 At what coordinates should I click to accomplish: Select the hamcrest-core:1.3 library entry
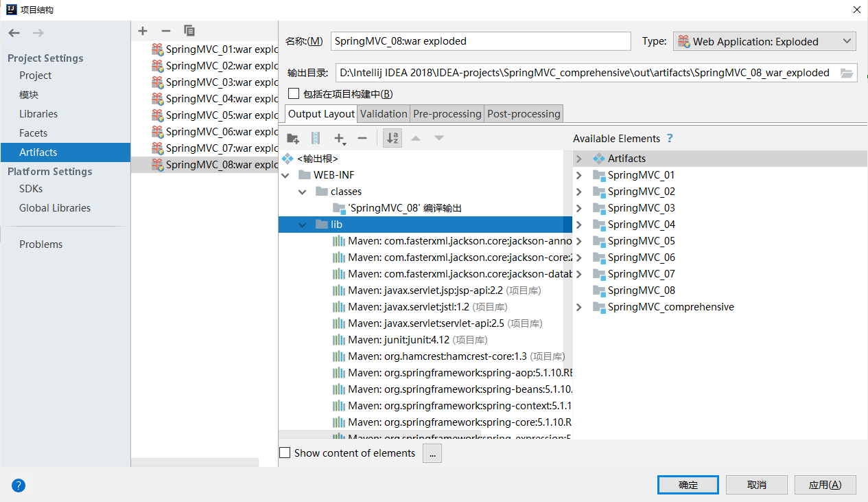click(456, 356)
